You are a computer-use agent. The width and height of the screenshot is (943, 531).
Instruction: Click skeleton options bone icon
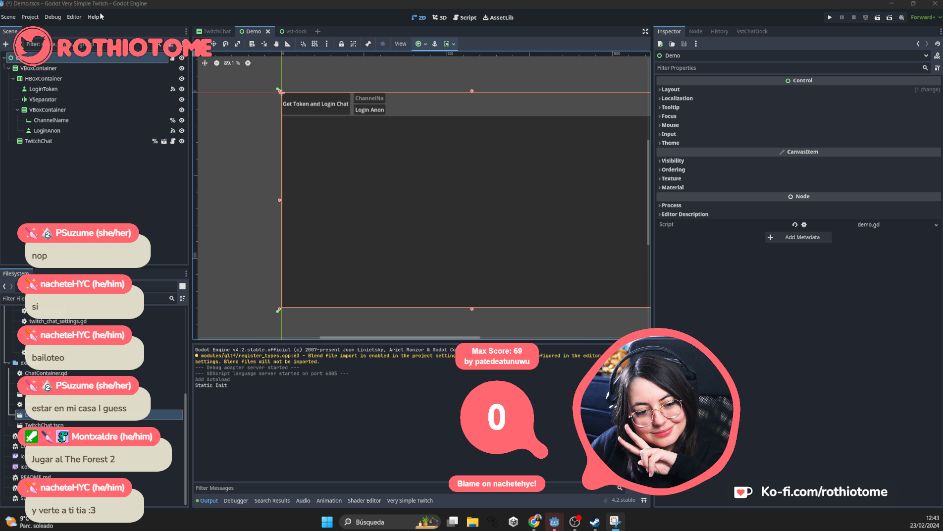pos(368,44)
